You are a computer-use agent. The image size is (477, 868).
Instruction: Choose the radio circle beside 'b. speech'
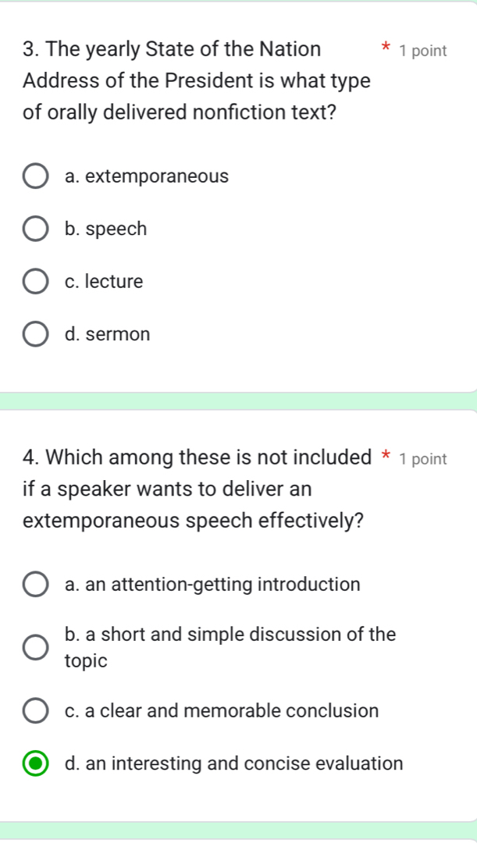point(35,229)
